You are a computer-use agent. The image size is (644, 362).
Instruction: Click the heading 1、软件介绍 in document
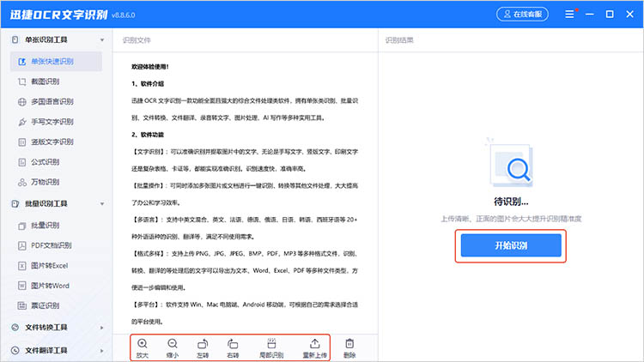[x=148, y=84]
